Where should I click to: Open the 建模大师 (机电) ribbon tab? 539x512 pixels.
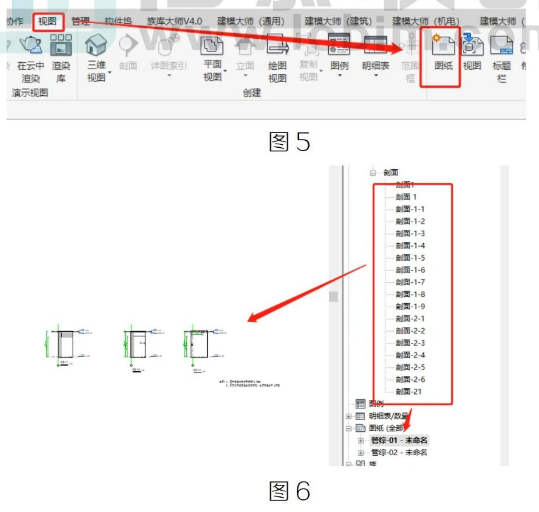(426, 21)
